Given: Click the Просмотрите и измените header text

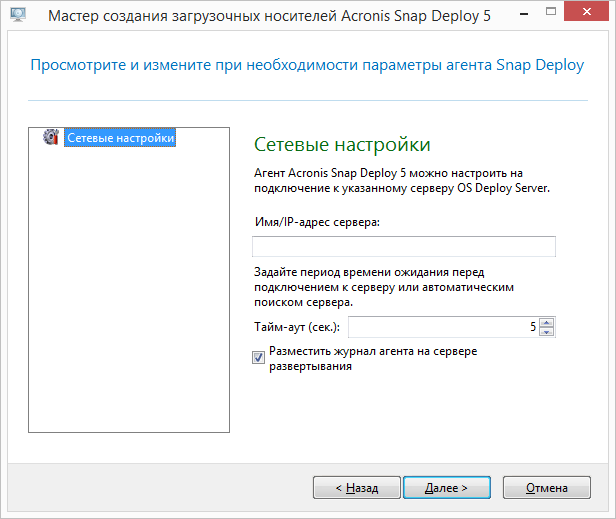Looking at the screenshot, I should [307, 65].
